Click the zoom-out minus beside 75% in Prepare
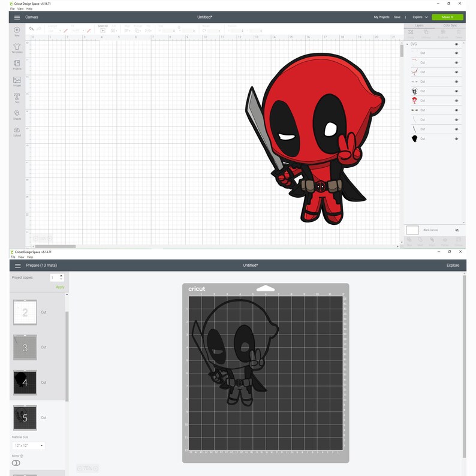Image resolution: width=476 pixels, height=476 pixels. 80,468
